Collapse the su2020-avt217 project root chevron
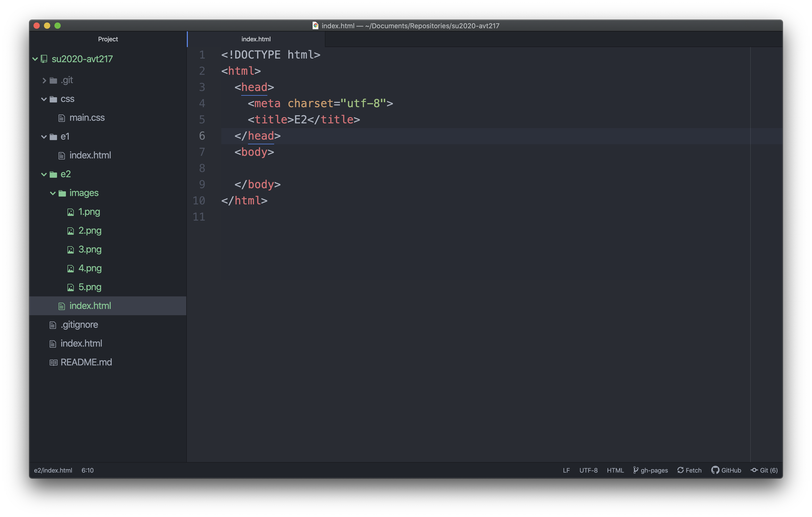Viewport: 812px width, 517px height. point(35,59)
